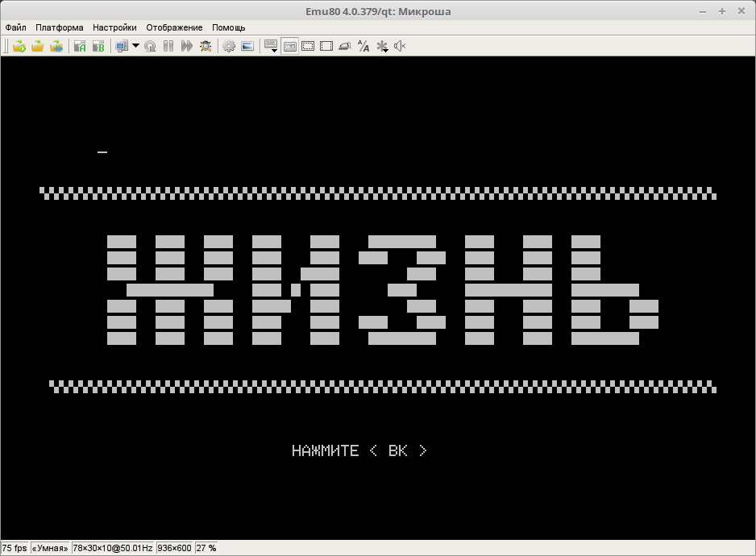The width and height of the screenshot is (756, 556).
Task: Toggle visible area crop icon
Action: coord(308,46)
